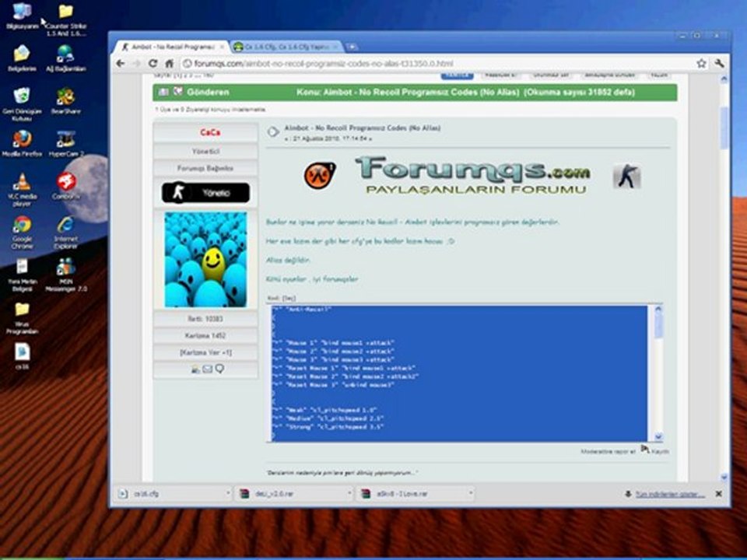
Task: Click the post title Aimbot - No Recoil link
Action: [x=362, y=128]
